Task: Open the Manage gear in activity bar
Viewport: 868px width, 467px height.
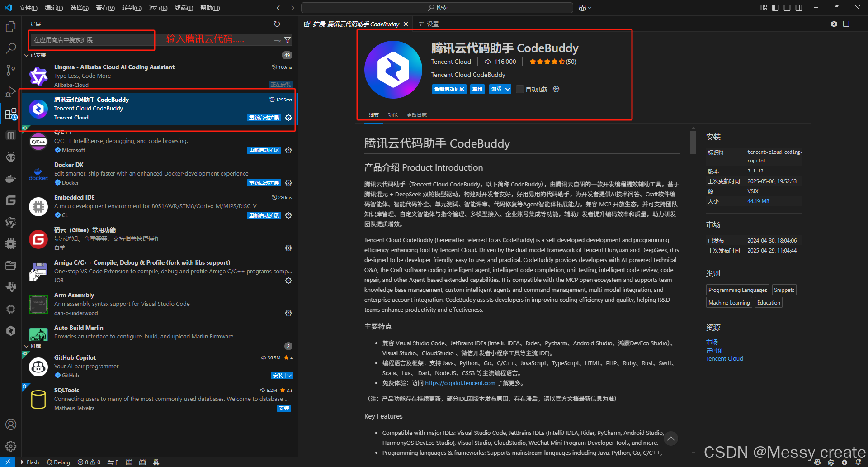Action: pos(11,446)
